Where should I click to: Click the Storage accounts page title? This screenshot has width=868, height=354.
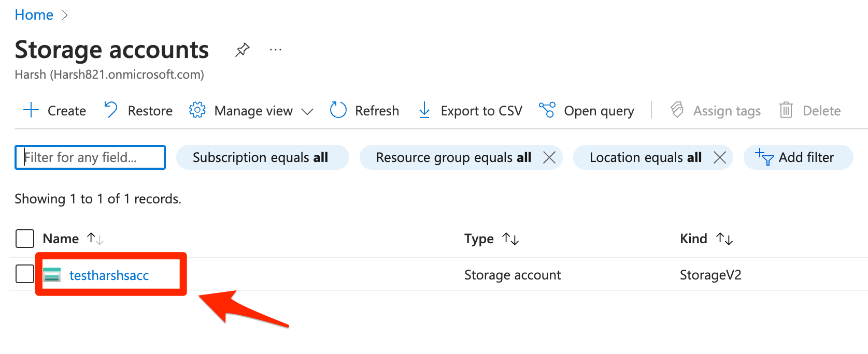tap(112, 50)
